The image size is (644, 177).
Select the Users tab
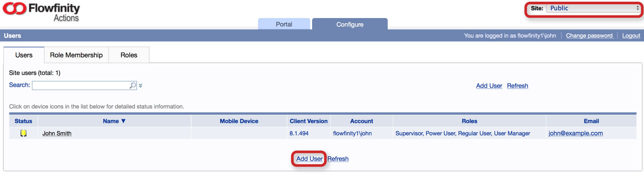pyautogui.click(x=24, y=55)
